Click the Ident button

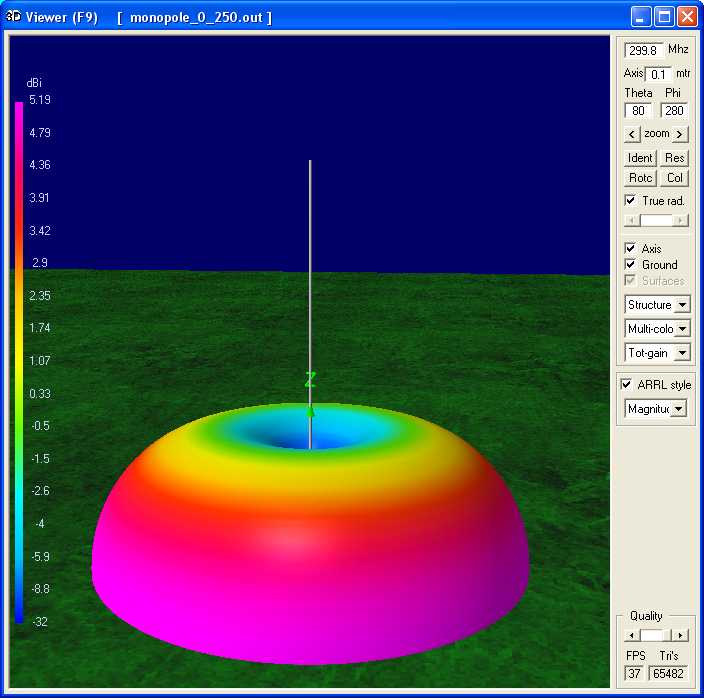[640, 158]
